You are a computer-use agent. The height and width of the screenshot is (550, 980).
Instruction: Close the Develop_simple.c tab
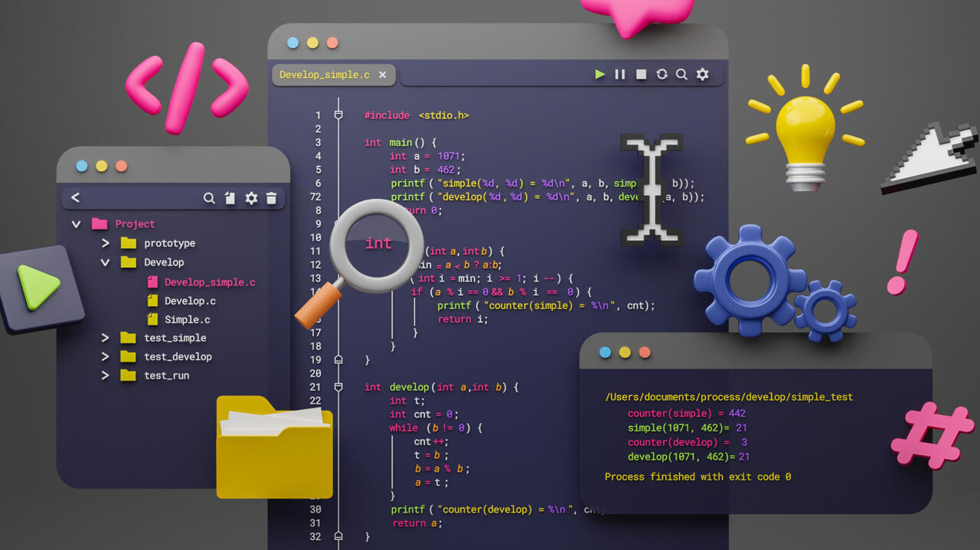382,74
